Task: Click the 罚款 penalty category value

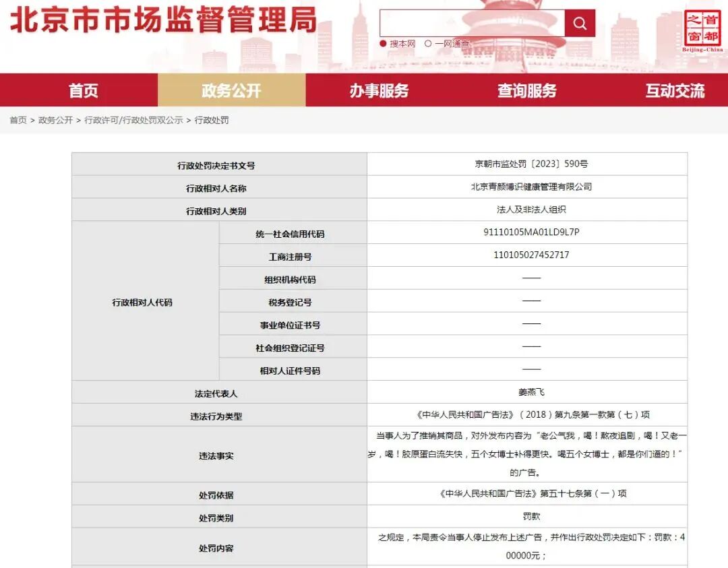Action: 532,517
